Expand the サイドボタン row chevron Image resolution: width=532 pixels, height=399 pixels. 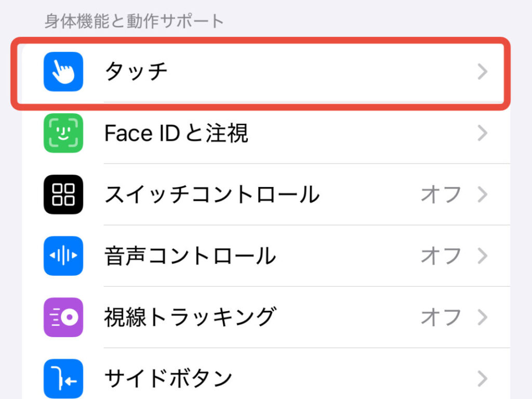482,378
